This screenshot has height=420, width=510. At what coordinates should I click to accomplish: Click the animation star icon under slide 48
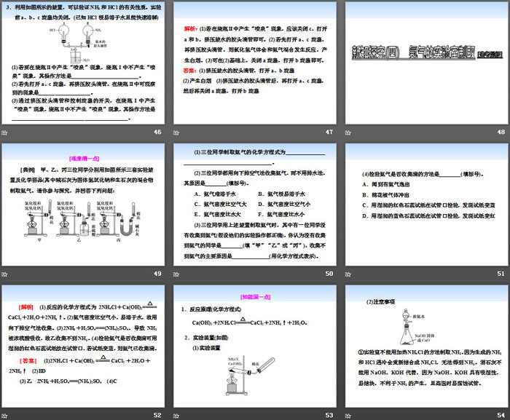pyautogui.click(x=347, y=132)
